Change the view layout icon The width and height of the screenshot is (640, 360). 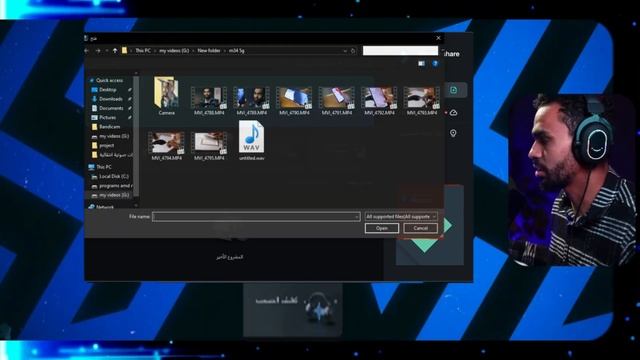click(422, 64)
